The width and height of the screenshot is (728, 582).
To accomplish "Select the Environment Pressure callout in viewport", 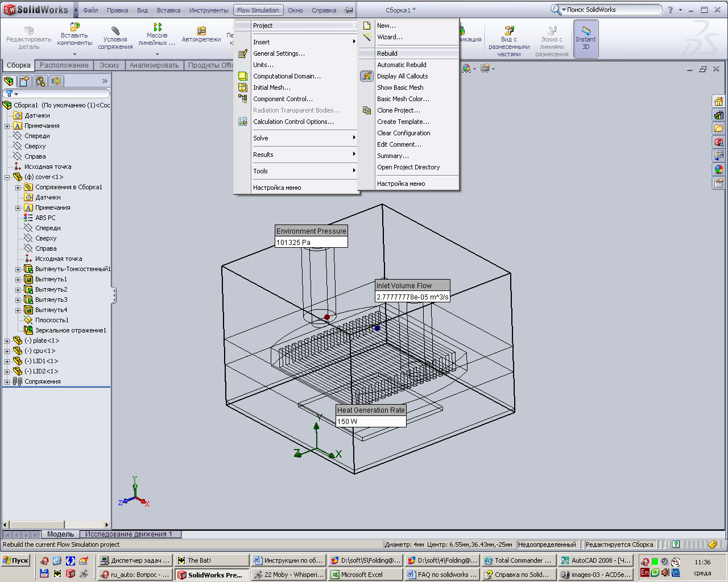I will point(311,236).
